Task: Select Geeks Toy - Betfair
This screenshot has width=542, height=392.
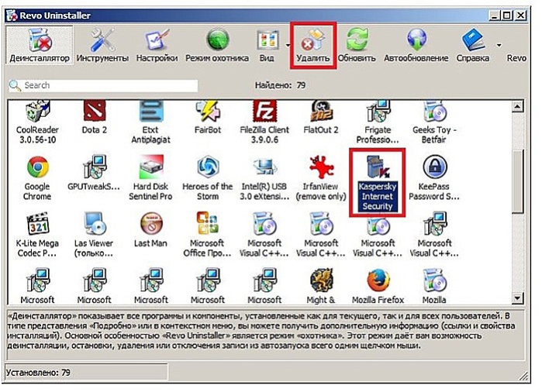Action: coord(434,122)
